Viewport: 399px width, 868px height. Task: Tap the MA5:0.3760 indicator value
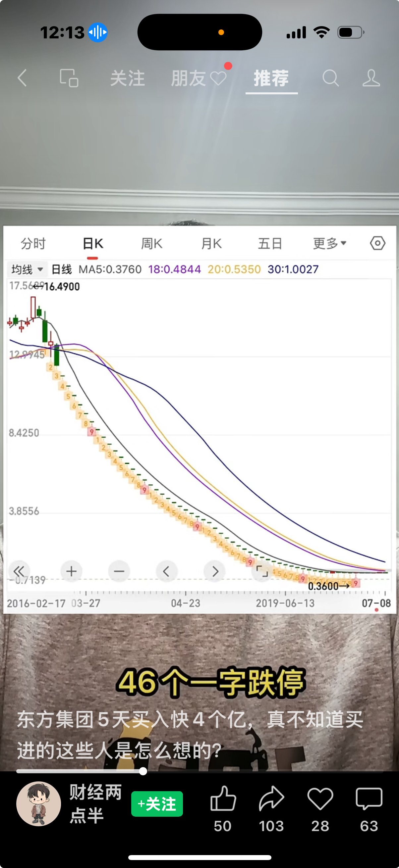coord(110,269)
